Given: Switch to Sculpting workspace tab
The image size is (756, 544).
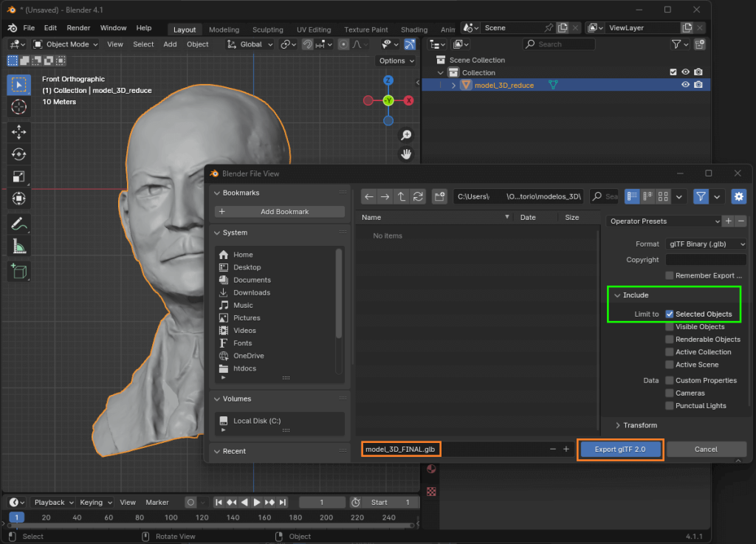Looking at the screenshot, I should tap(267, 30).
